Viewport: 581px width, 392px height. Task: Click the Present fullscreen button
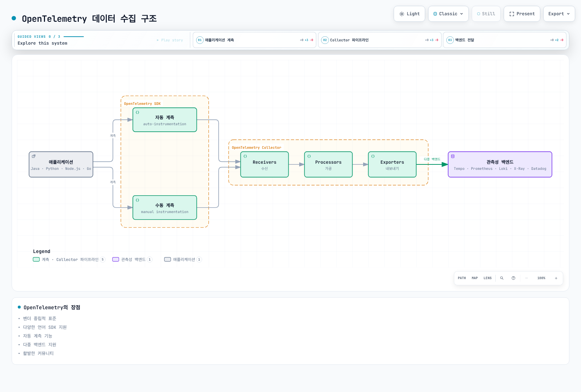[522, 14]
